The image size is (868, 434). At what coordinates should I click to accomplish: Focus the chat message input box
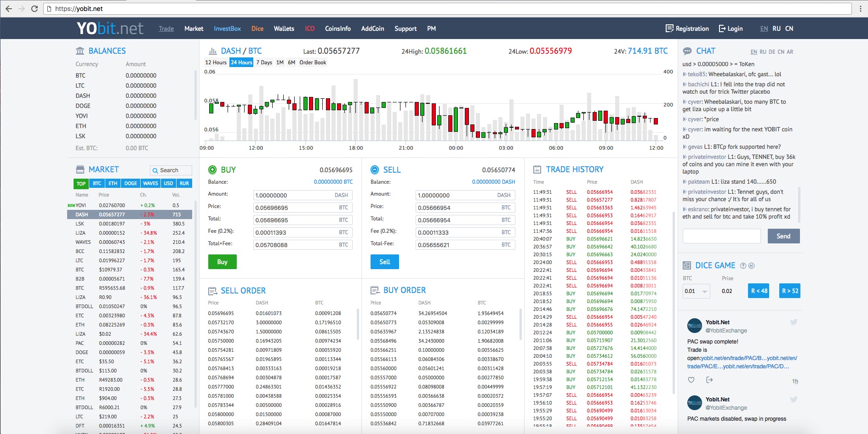[x=722, y=236]
